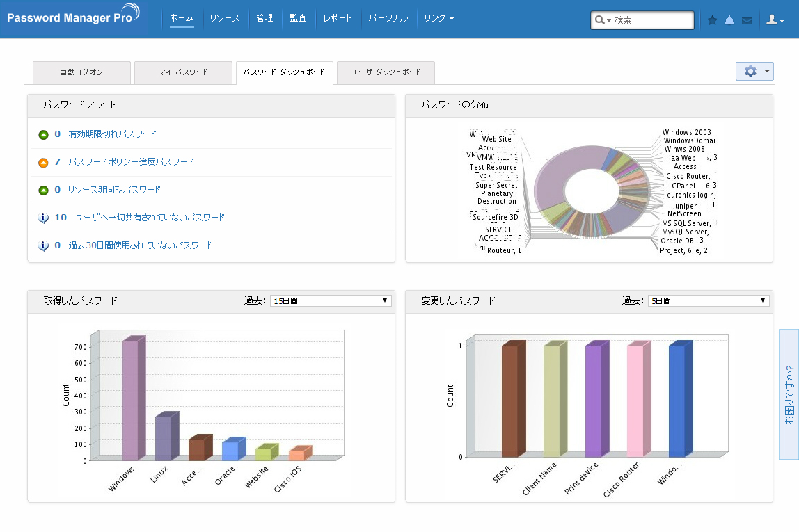Viewport: 799px width, 532px height.
Task: Click the orange policy violation alert icon
Action: 43,163
